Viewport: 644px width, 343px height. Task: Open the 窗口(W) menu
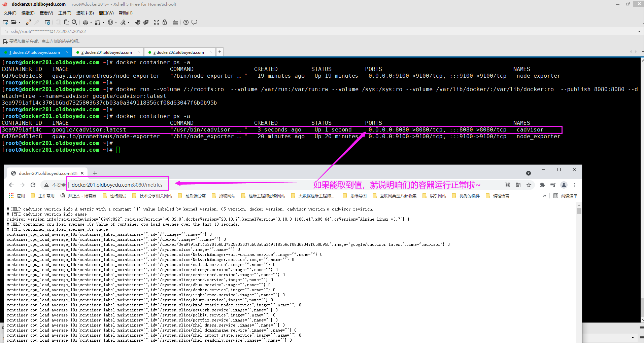pyautogui.click(x=106, y=13)
